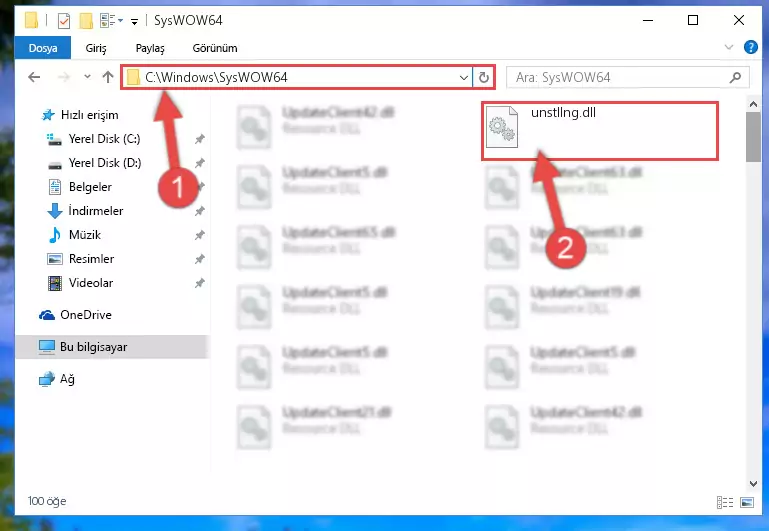
Task: Click the unstllng.dll gear file icon
Action: coord(502,127)
